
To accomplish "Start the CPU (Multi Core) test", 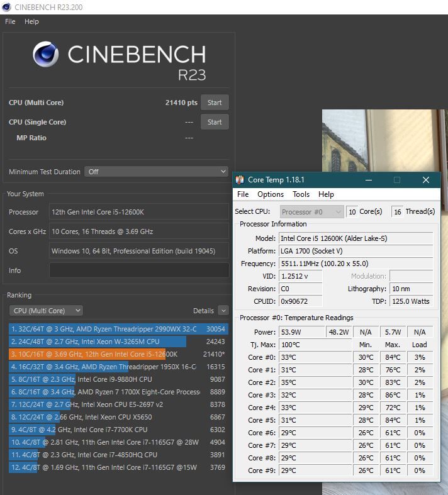I will [215, 103].
